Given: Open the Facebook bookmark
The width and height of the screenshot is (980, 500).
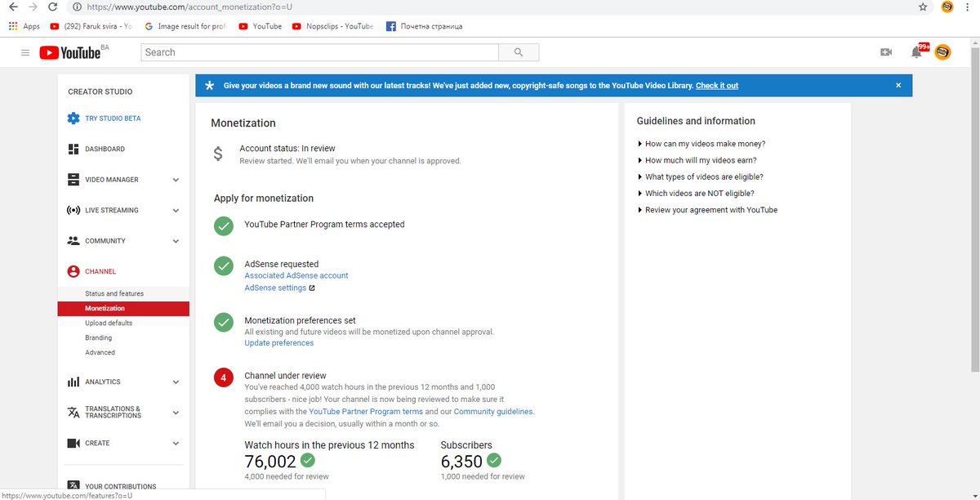Looking at the screenshot, I should [x=425, y=26].
